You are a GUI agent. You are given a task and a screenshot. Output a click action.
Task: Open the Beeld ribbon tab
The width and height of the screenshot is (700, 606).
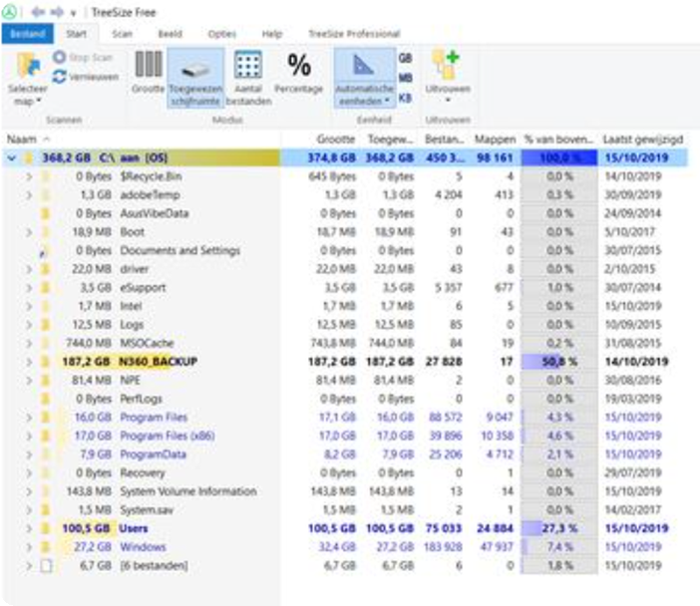(170, 34)
